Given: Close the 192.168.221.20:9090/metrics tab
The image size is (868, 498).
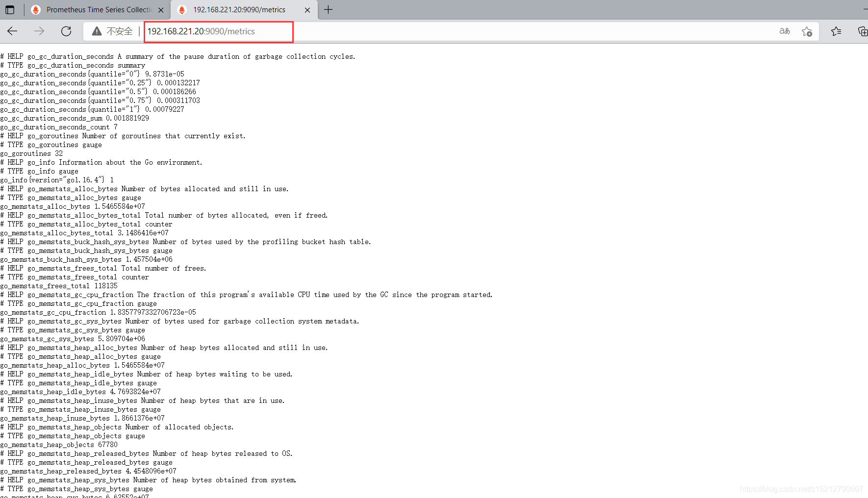Looking at the screenshot, I should point(307,10).
